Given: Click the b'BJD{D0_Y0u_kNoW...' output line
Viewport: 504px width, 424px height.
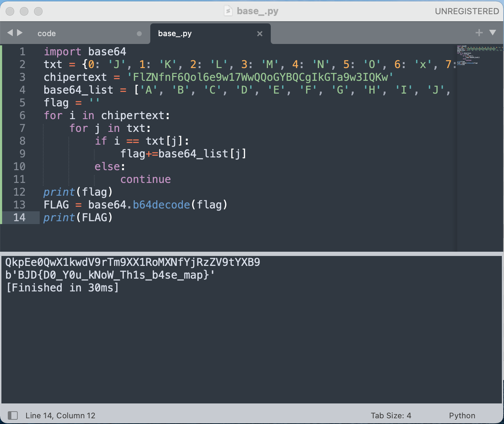Looking at the screenshot, I should tap(110, 275).
